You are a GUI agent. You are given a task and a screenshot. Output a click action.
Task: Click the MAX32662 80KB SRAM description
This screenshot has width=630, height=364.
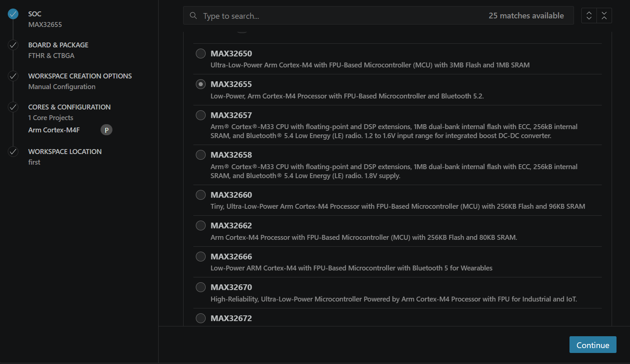click(364, 237)
